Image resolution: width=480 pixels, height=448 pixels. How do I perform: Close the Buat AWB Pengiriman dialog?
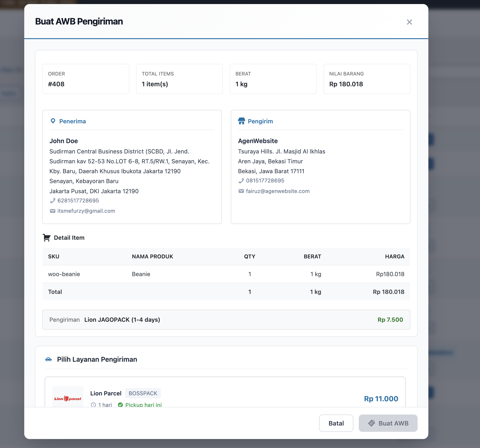click(409, 22)
